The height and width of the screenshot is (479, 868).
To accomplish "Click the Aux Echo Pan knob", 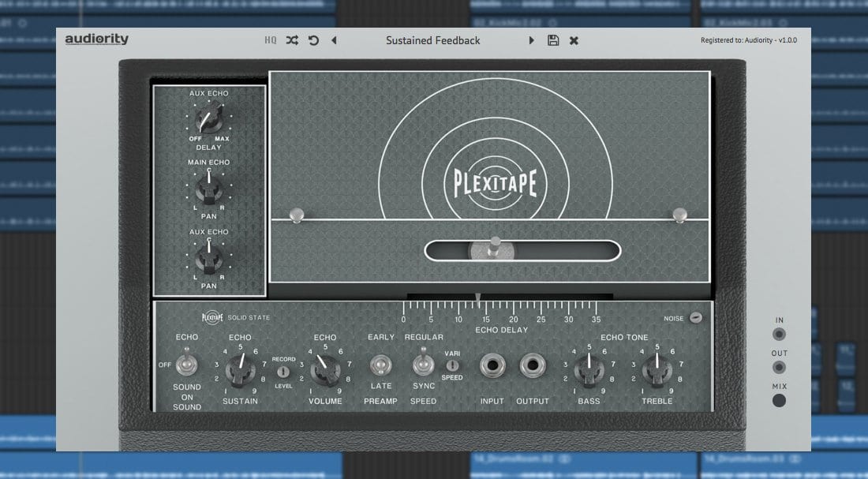I will (x=208, y=259).
